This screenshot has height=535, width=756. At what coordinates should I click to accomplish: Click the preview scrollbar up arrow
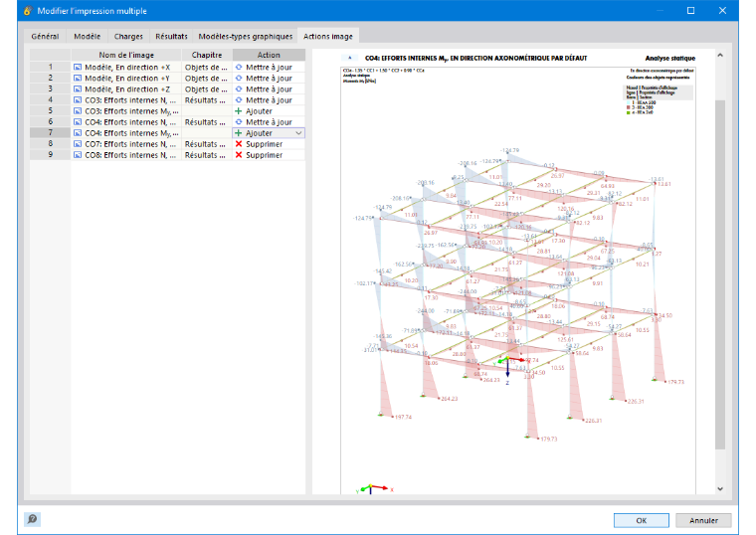click(x=720, y=56)
